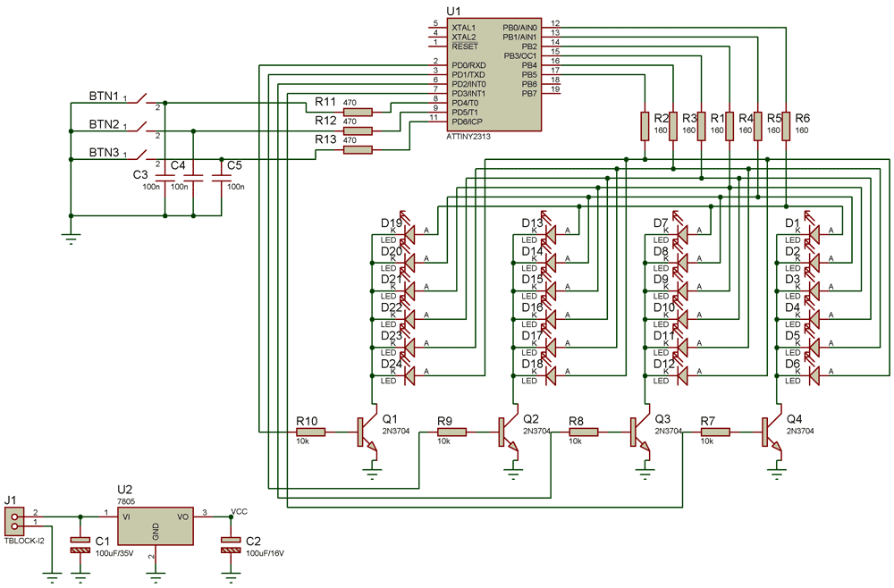Select LED D19 diode symbol
The width and height of the screenshot is (894, 588).
tap(409, 233)
